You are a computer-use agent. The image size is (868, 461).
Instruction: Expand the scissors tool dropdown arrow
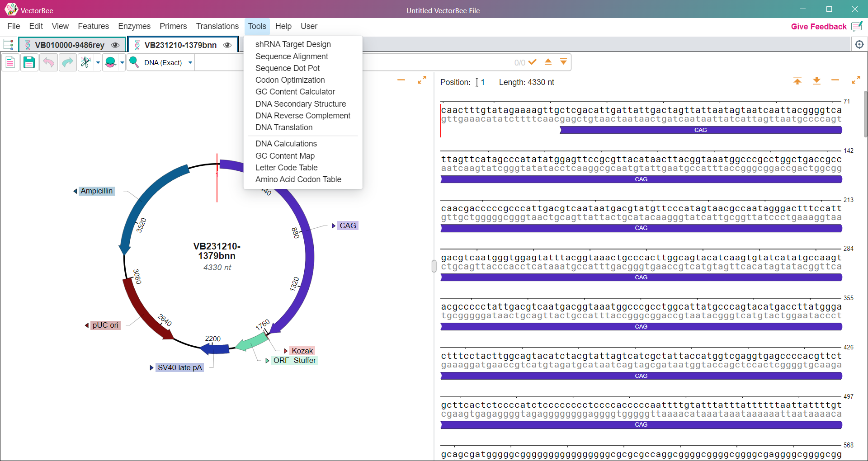98,63
